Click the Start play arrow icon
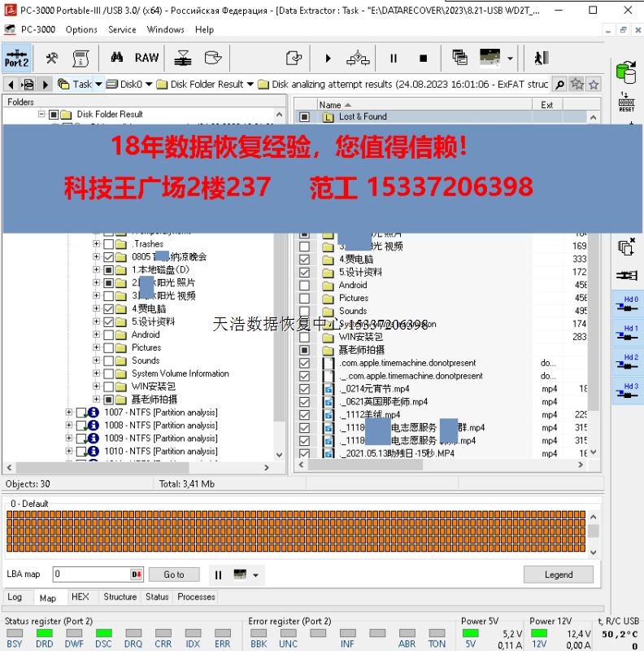Viewport: 644px width, 651px height. pos(328,59)
